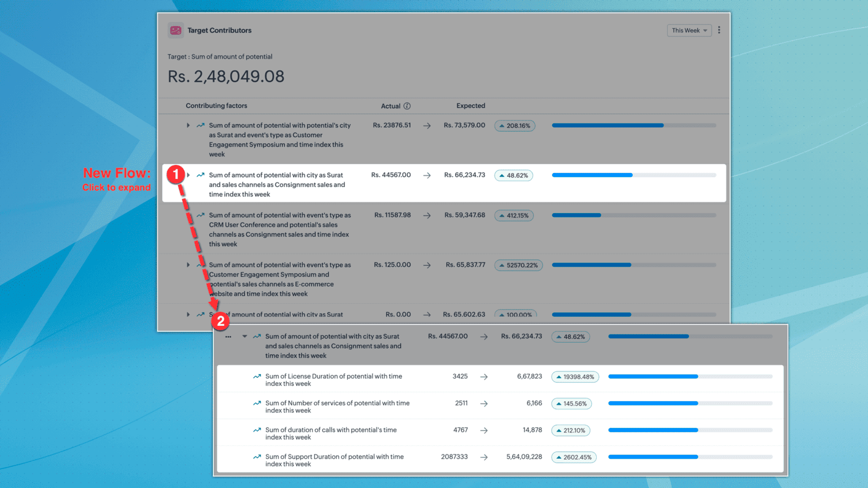Click the arrow between 3425 and 6,67,823

pos(484,377)
